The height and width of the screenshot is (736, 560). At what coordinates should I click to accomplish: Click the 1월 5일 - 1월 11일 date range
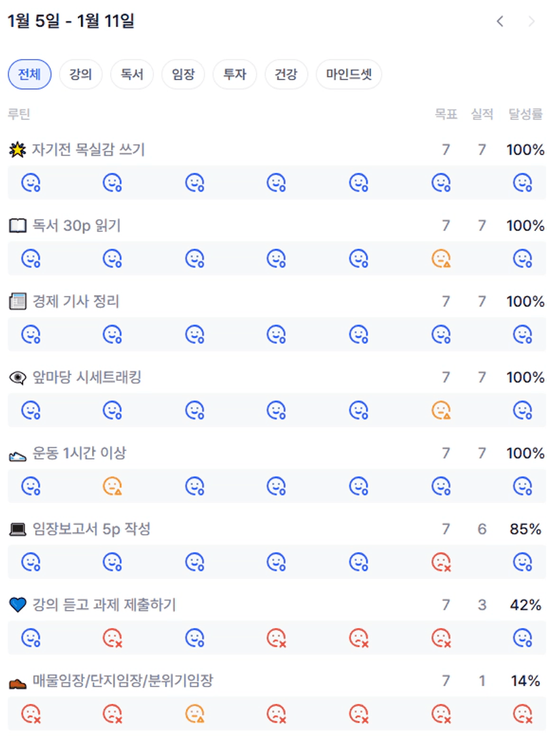[71, 22]
